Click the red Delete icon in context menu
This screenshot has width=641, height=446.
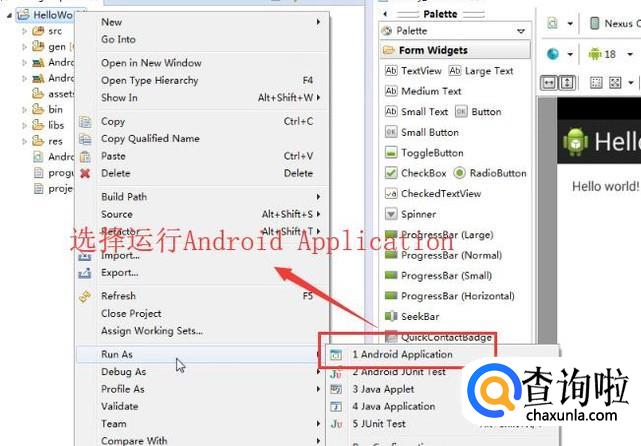click(85, 173)
